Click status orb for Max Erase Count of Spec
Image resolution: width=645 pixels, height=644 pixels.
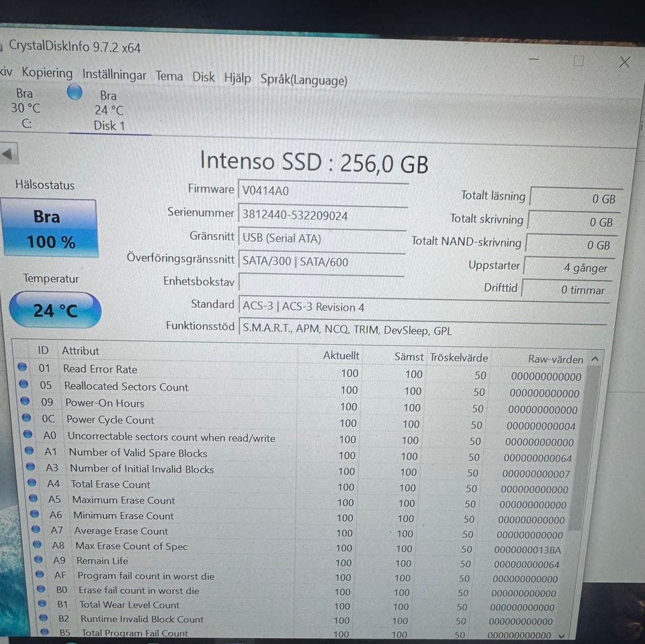tap(38, 544)
